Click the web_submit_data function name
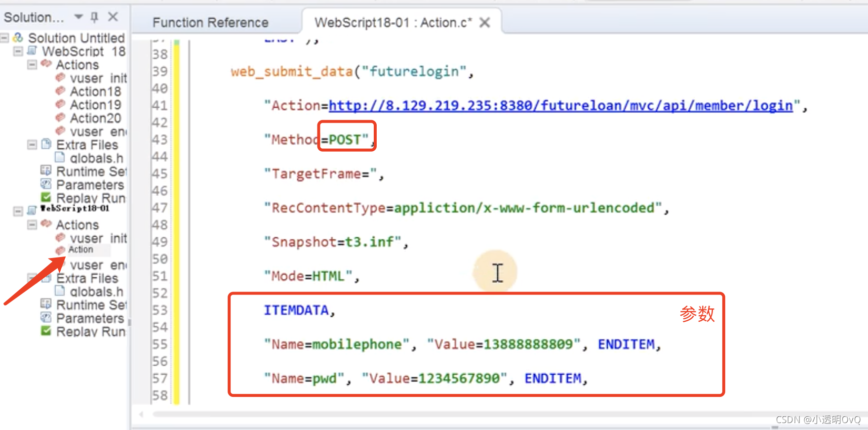Screen dimensions: 868x430 tap(292, 72)
